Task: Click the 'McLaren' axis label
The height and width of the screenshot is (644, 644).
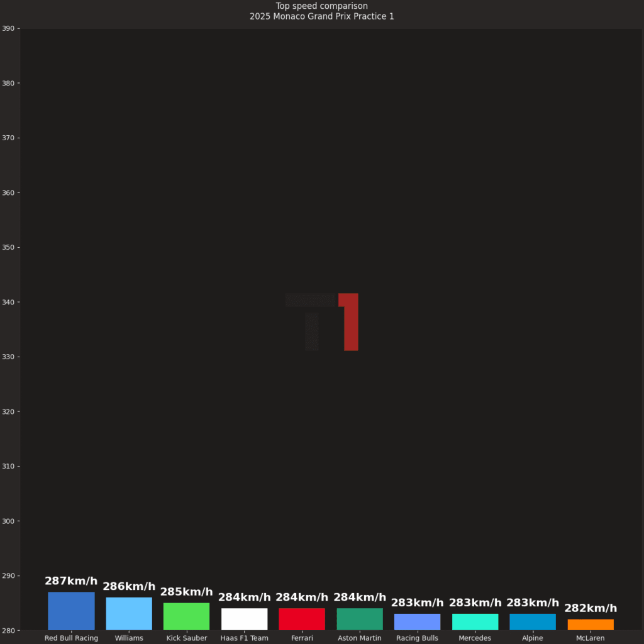Action: click(x=591, y=638)
